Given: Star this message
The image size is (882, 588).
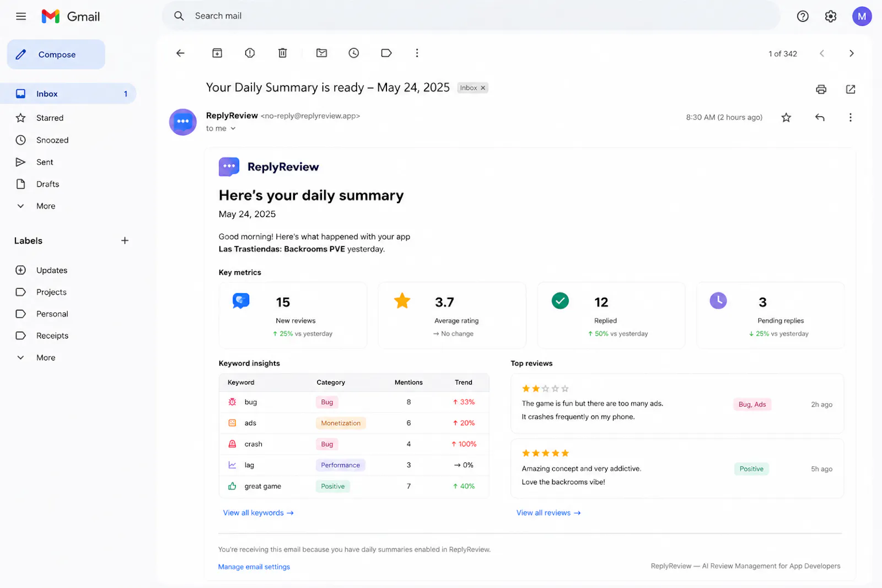Looking at the screenshot, I should (786, 117).
